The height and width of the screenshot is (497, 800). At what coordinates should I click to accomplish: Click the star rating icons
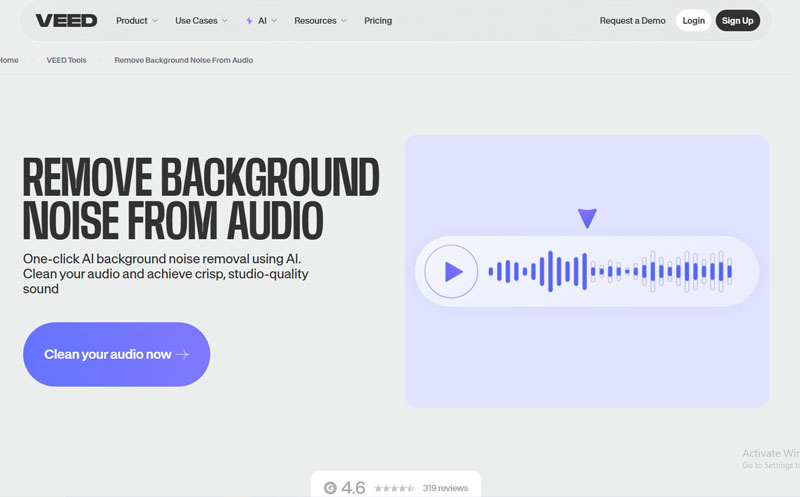[394, 488]
